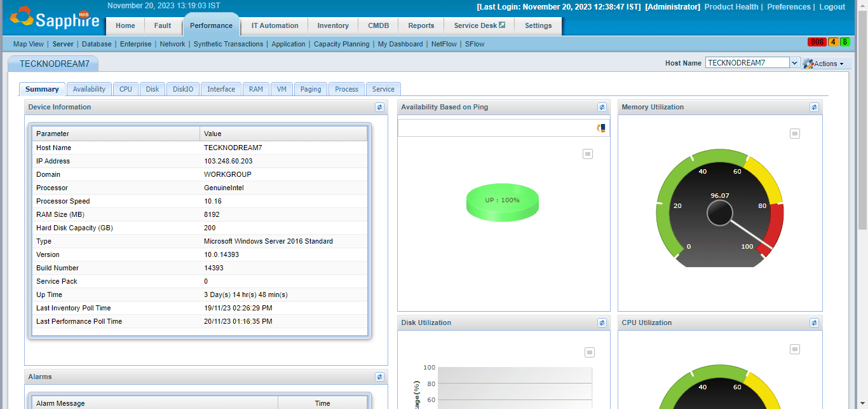Open the orange alarm count 4
Screen dimensions: 868x409
pyautogui.click(x=832, y=42)
